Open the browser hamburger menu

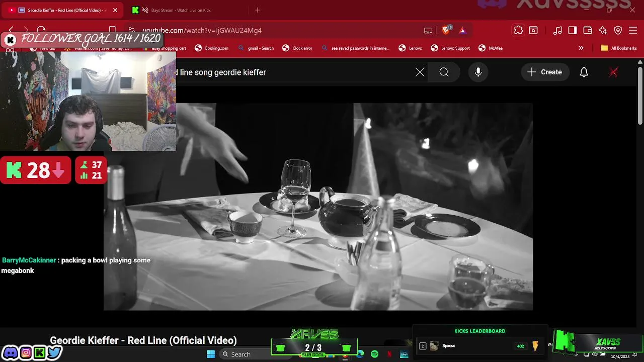(x=633, y=30)
